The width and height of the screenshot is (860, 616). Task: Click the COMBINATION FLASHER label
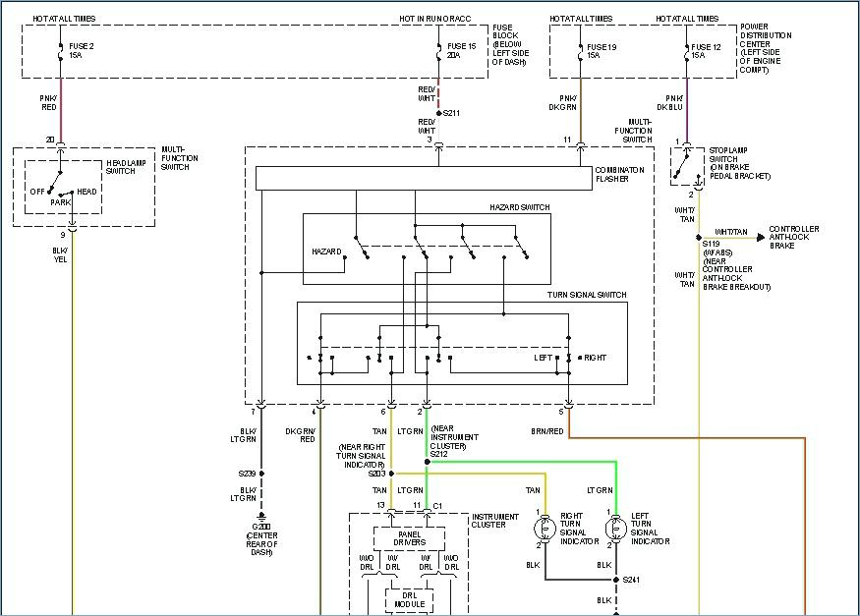(x=620, y=174)
